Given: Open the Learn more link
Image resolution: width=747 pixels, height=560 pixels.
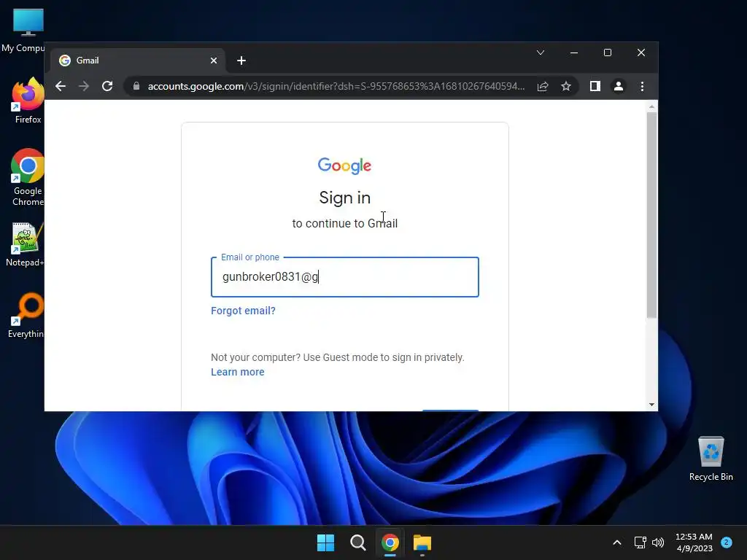Looking at the screenshot, I should tap(237, 372).
